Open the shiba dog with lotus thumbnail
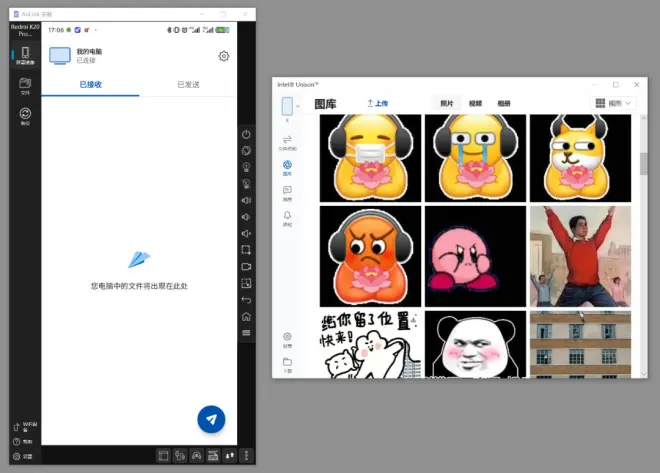Image resolution: width=660 pixels, height=473 pixels. [x=580, y=158]
